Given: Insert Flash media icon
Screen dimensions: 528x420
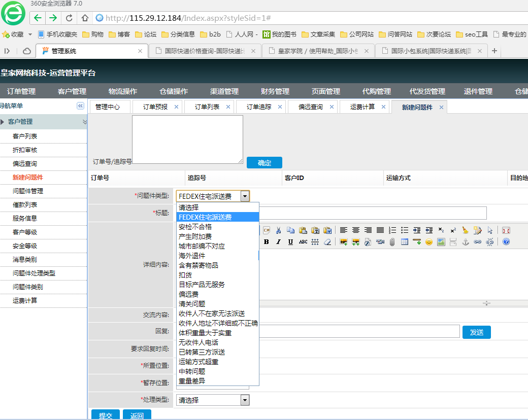Looking at the screenshot, I should click(368, 241).
